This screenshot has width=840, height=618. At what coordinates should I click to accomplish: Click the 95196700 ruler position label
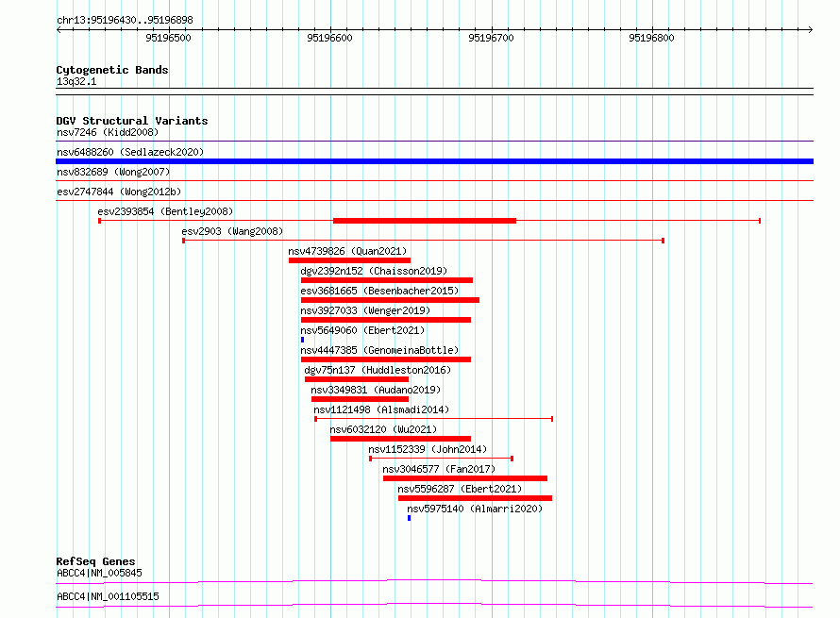(491, 38)
